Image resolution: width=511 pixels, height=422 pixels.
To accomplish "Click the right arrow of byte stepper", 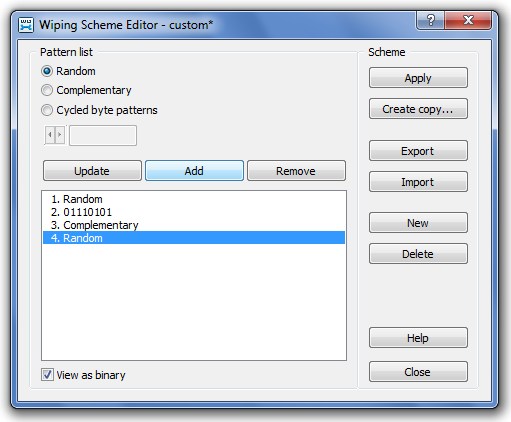I will tap(60, 135).
